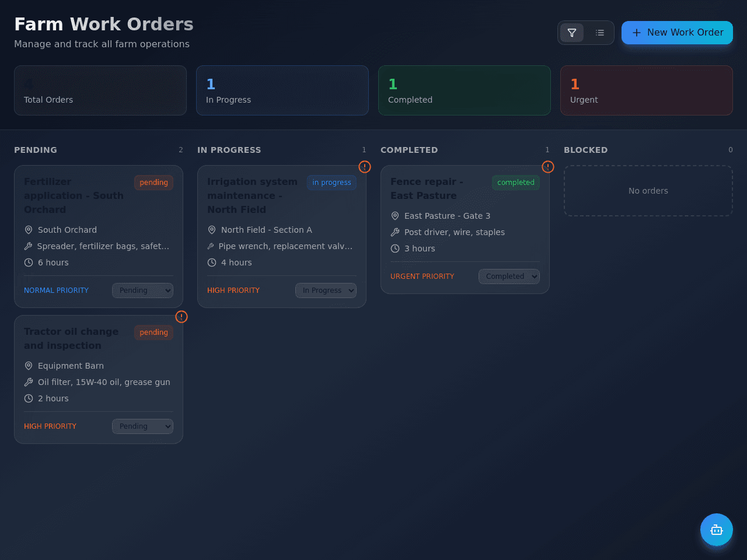Viewport: 747px width, 560px height.
Task: Click the in progress badge
Action: click(x=331, y=183)
